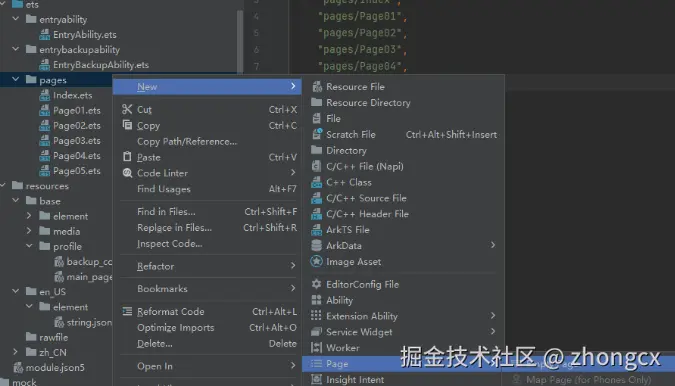The image size is (675, 386).
Task: Click the Cut scissors icon
Action: pos(127,109)
